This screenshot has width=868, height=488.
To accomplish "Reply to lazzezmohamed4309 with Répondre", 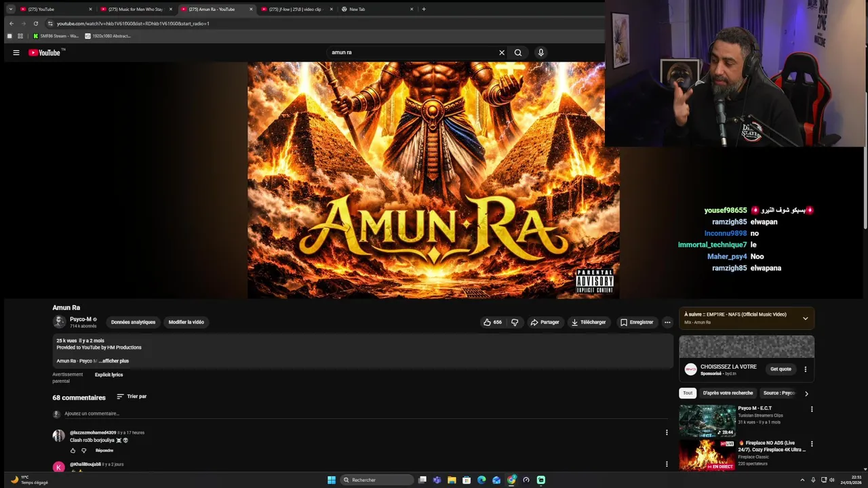I will [x=104, y=450].
